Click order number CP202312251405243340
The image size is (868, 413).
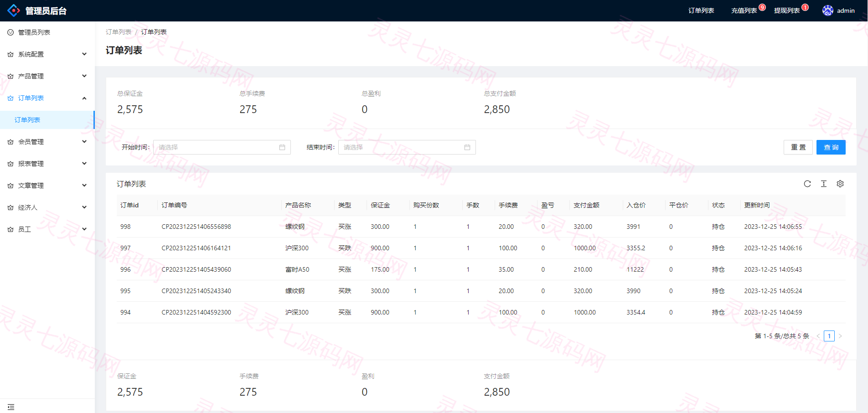pos(196,291)
